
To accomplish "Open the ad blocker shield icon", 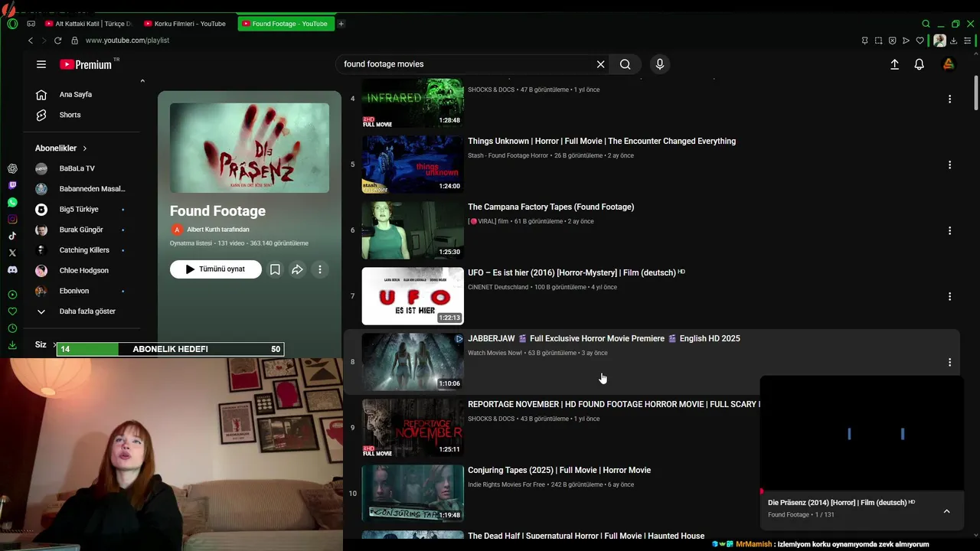I will (892, 41).
